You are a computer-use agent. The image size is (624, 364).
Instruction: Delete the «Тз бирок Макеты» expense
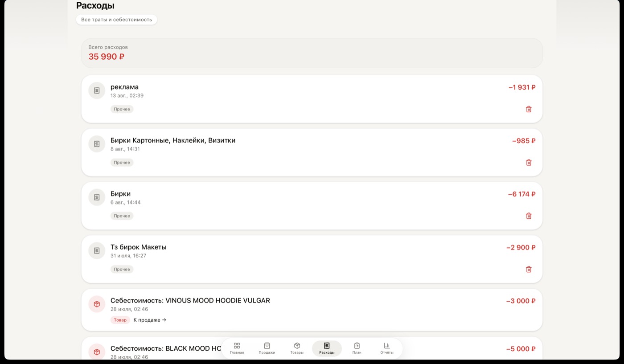click(529, 270)
